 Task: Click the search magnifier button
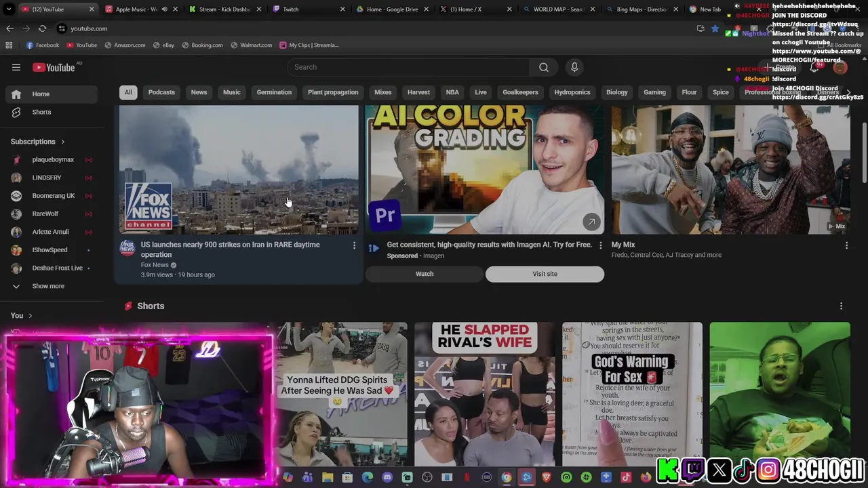point(544,67)
